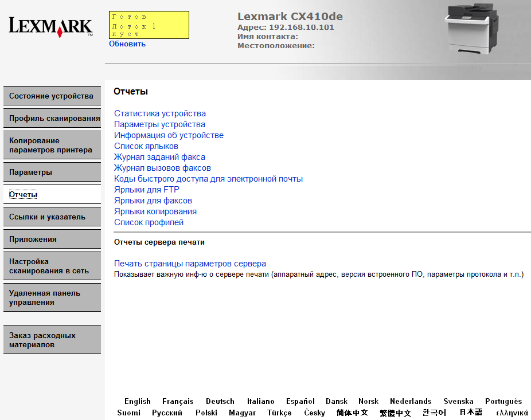Open Ярлыки копирования report

click(155, 211)
